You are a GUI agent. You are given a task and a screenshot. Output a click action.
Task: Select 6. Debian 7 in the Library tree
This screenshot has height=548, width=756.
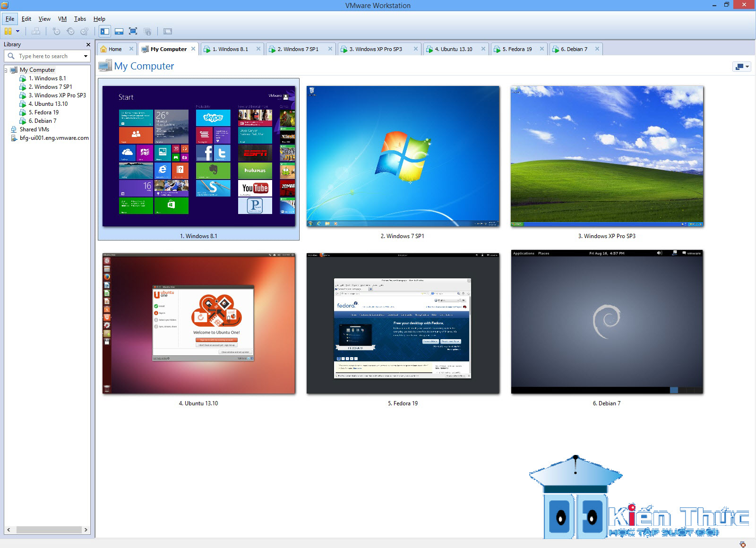pyautogui.click(x=43, y=121)
